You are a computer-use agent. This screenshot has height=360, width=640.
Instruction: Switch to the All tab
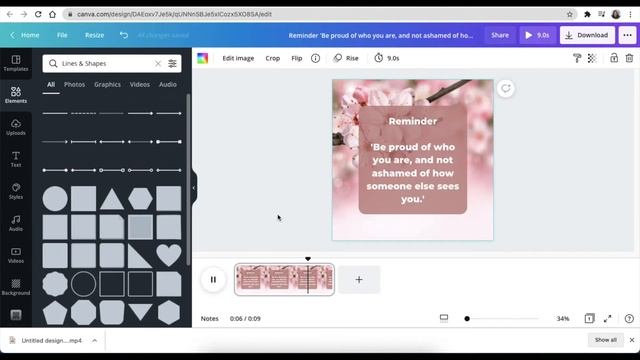pos(51,85)
